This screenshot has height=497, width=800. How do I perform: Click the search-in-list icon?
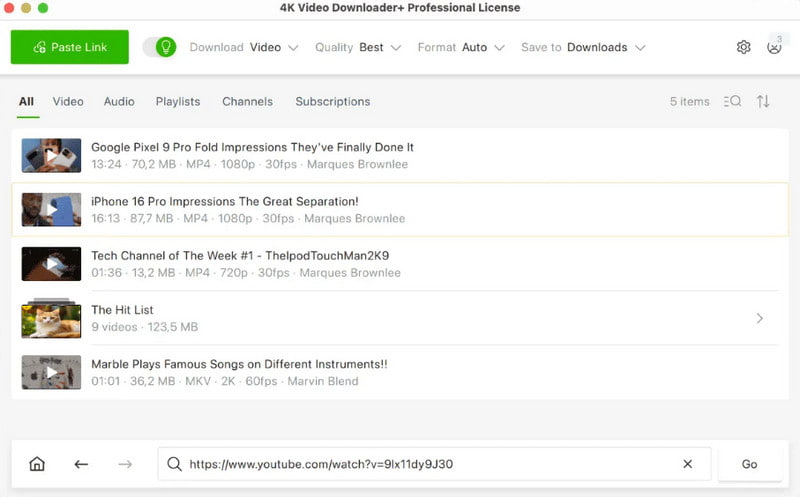tap(732, 101)
